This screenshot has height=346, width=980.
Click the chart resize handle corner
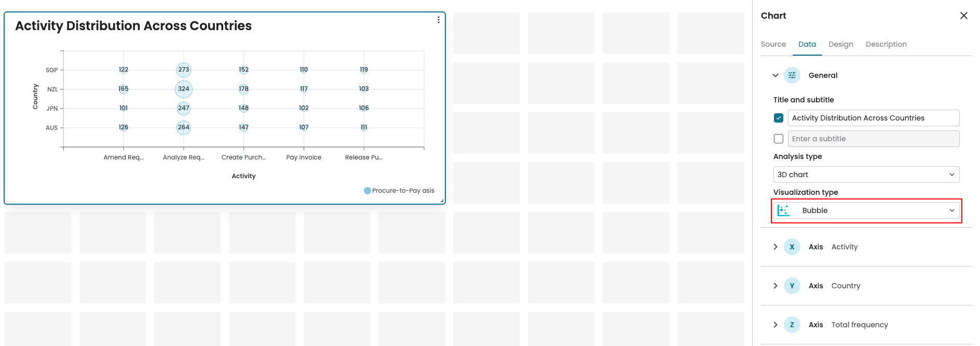442,201
